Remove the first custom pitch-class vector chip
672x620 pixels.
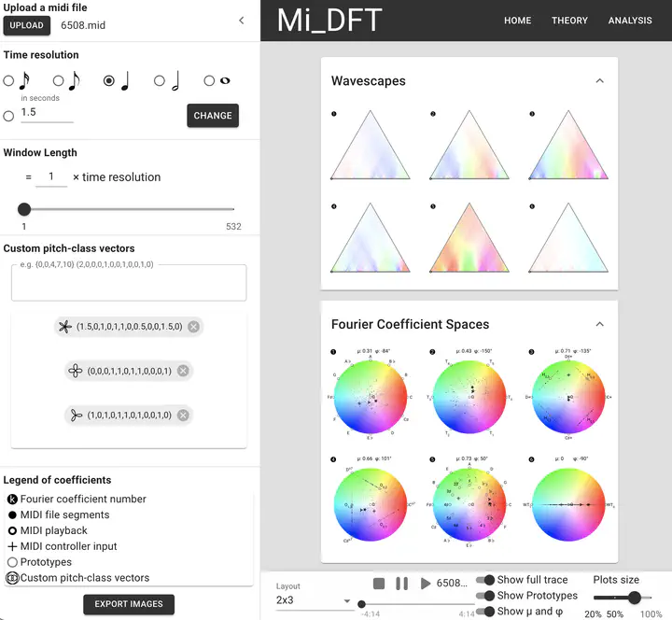click(193, 327)
